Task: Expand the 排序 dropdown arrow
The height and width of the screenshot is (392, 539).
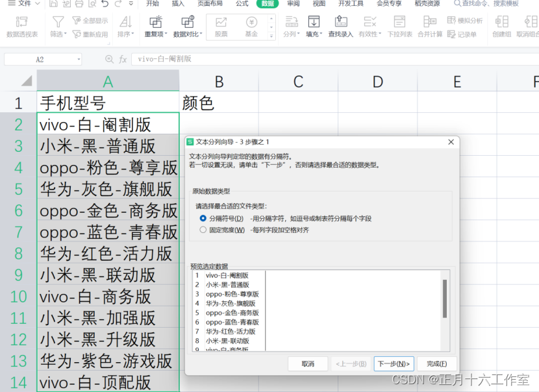Action: pyautogui.click(x=132, y=34)
